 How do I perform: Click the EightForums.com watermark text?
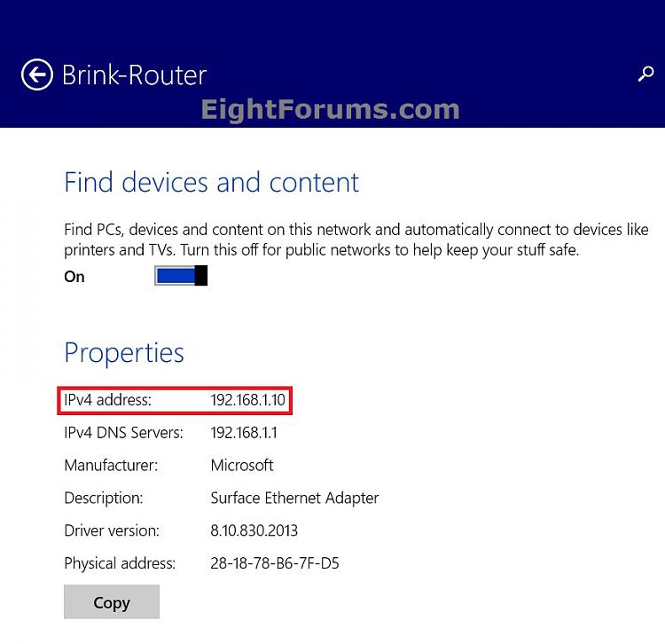331,109
